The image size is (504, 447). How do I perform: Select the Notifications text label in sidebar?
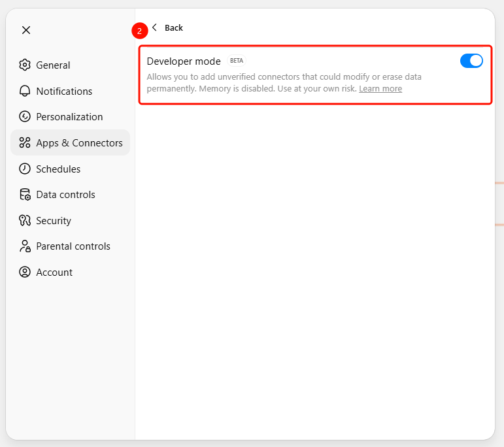pos(64,91)
